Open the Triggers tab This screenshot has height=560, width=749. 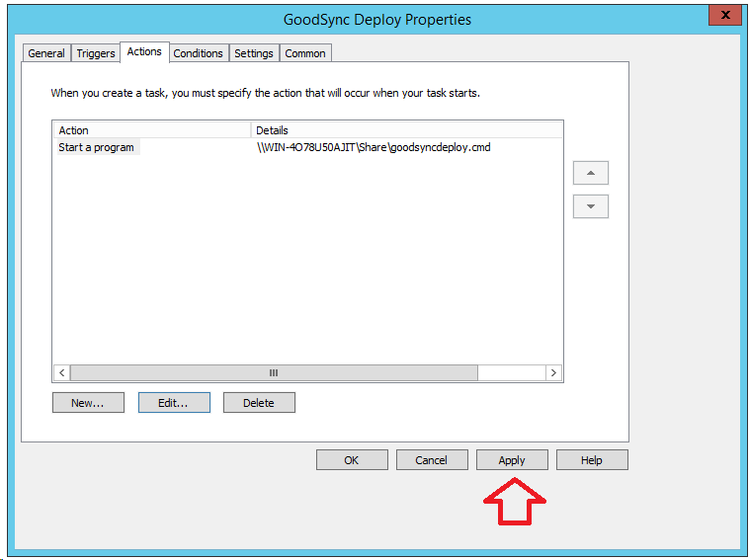[x=96, y=53]
